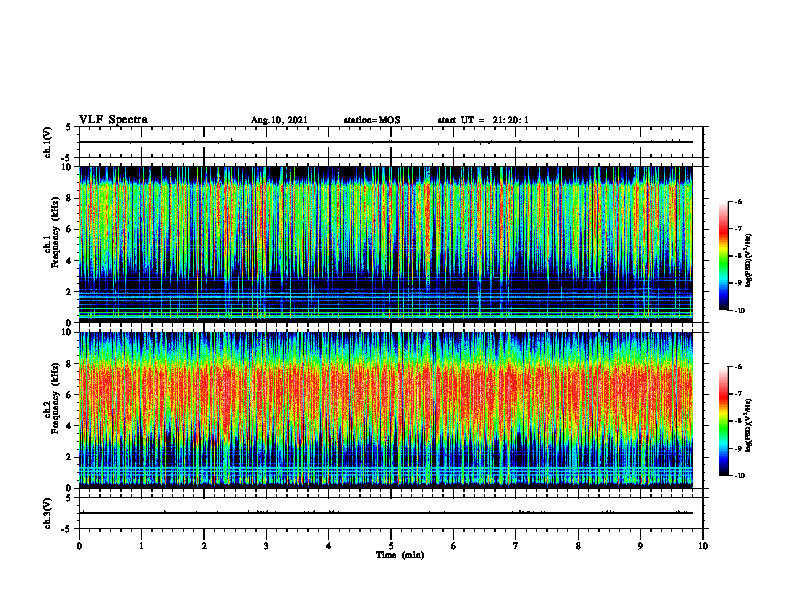This screenshot has height=612, width=792.
Task: Select the 'start UT = 21:20: 1' label
Action: tap(483, 120)
